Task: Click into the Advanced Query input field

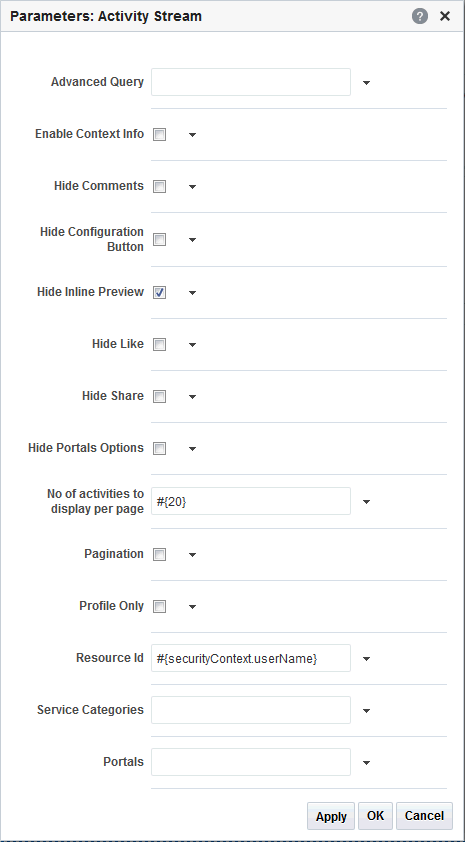Action: click(x=251, y=82)
